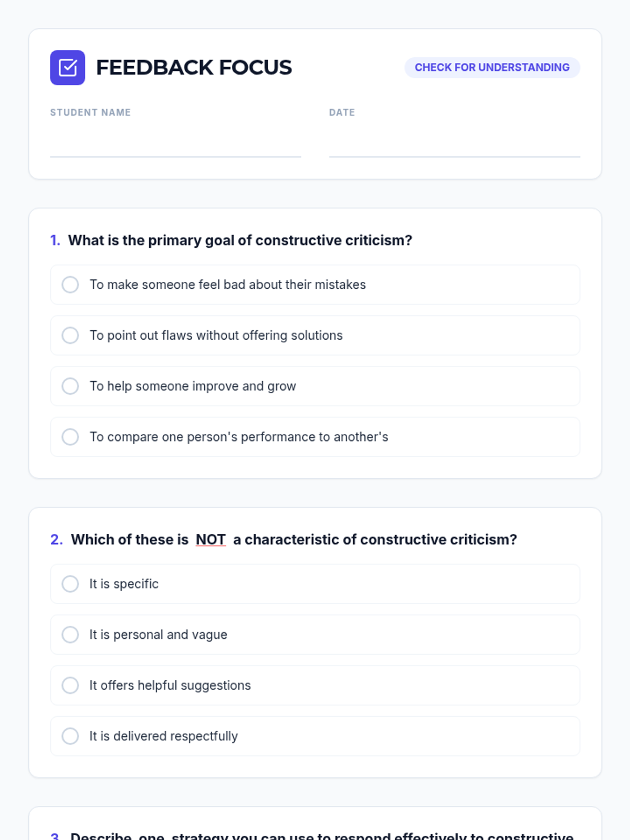
Task: Select "To point out flaws without offering solutions"
Action: [x=70, y=335]
